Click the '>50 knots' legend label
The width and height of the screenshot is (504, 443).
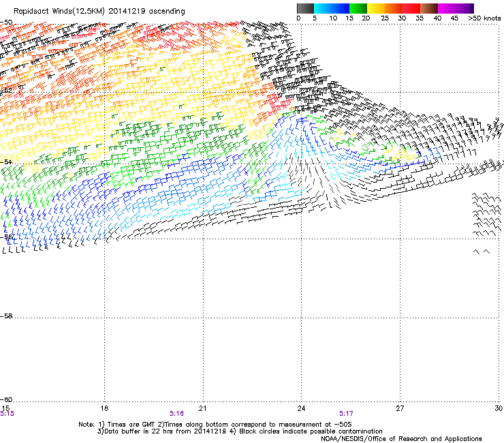(484, 18)
